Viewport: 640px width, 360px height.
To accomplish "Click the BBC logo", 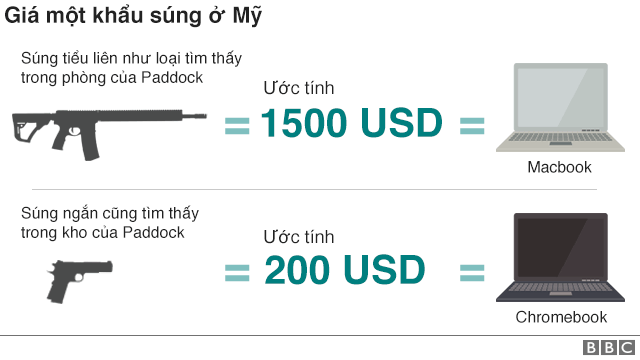I will coord(609,348).
